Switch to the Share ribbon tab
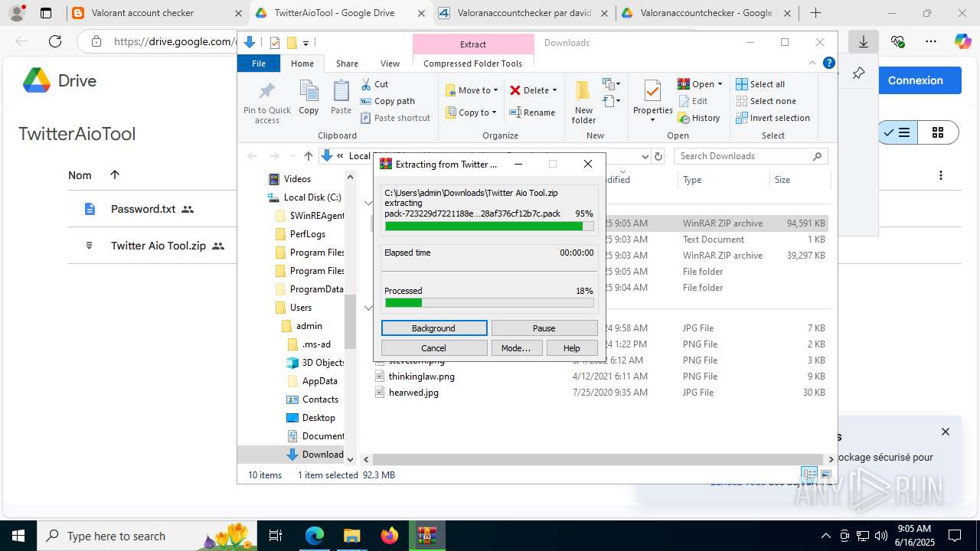The height and width of the screenshot is (551, 980). pyautogui.click(x=347, y=64)
